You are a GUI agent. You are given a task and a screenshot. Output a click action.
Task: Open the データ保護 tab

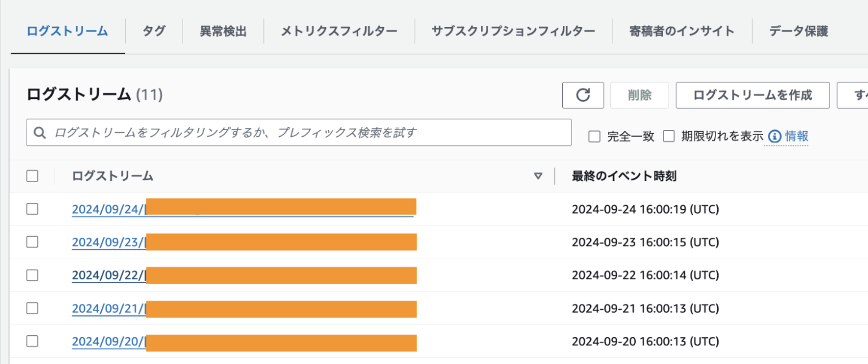(x=797, y=31)
